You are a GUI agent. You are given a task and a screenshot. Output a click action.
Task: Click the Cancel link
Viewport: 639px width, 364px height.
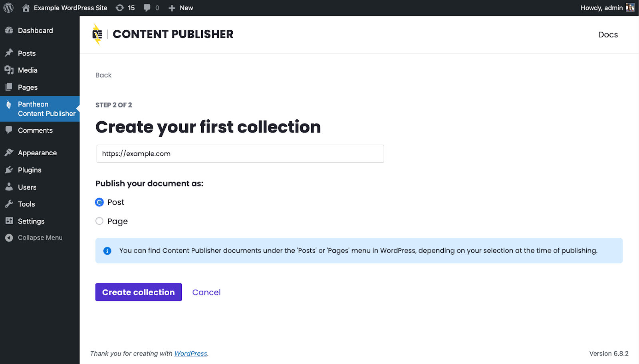206,292
